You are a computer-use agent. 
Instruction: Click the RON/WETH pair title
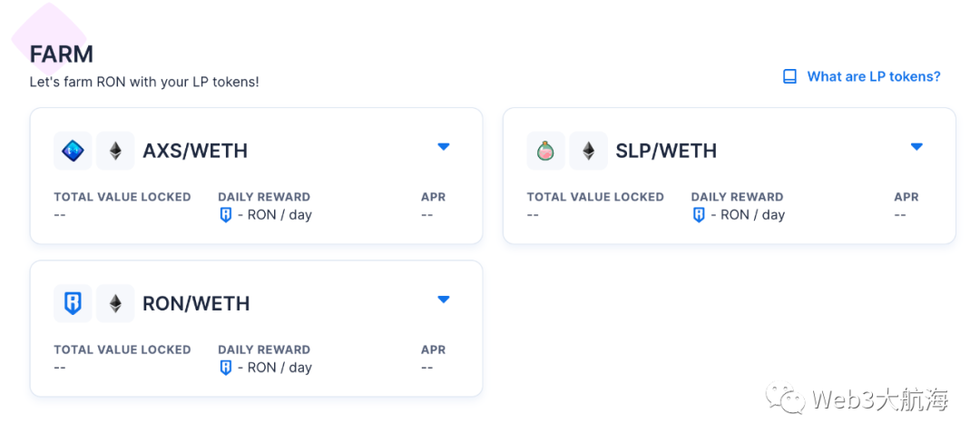[196, 304]
